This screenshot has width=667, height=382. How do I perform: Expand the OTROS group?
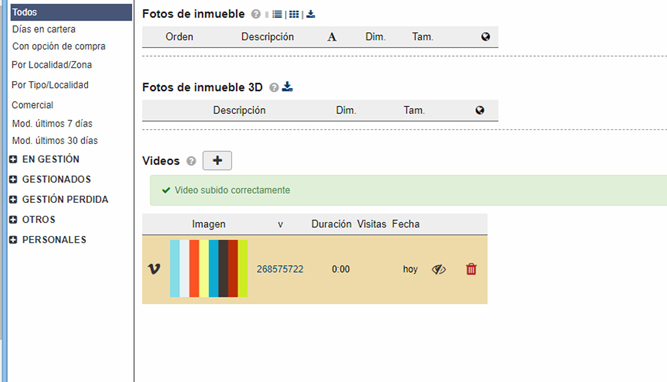[13, 220]
